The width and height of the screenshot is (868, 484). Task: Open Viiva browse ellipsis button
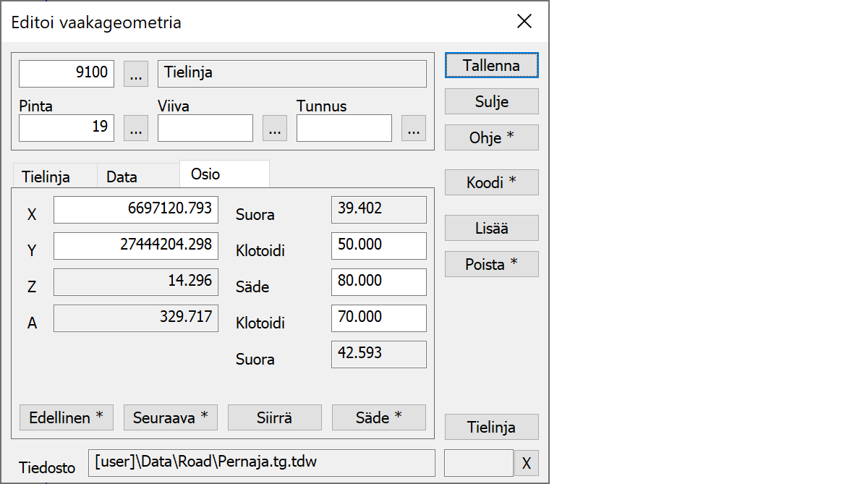(274, 129)
